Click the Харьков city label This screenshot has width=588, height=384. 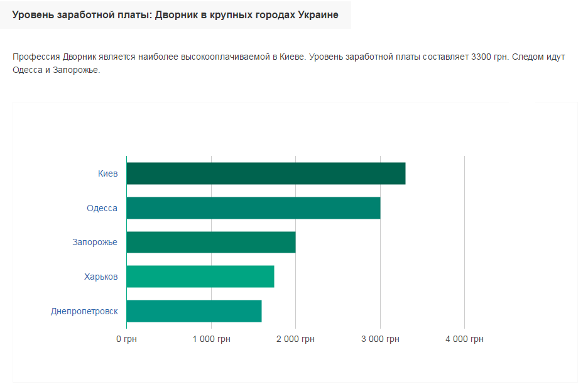(101, 277)
